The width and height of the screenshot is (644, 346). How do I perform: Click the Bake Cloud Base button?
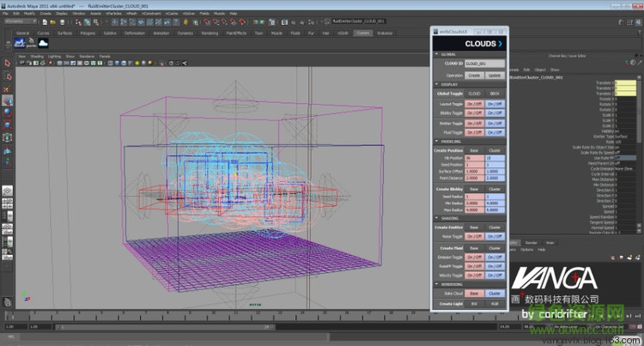[x=474, y=293]
